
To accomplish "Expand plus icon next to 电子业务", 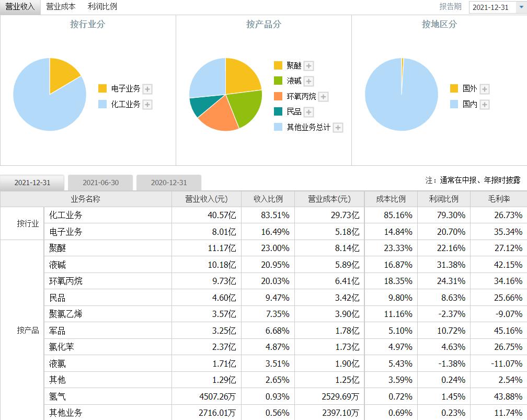I will (x=147, y=89).
